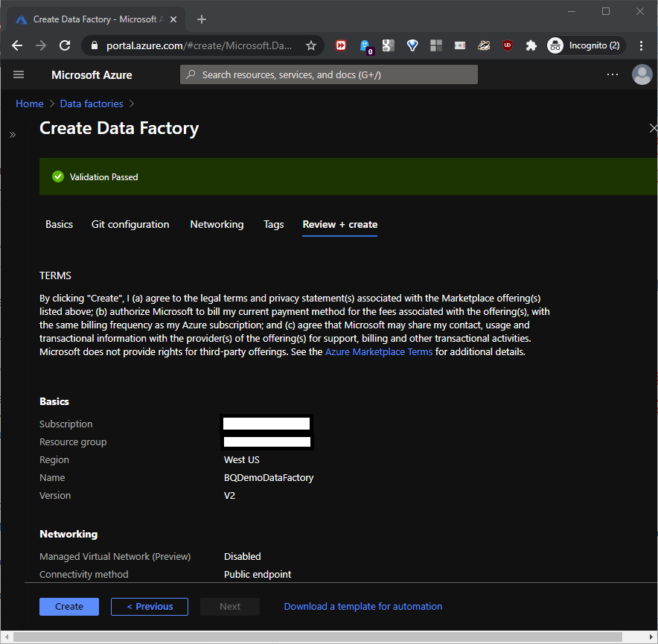Click the site lock icon

coord(95,45)
